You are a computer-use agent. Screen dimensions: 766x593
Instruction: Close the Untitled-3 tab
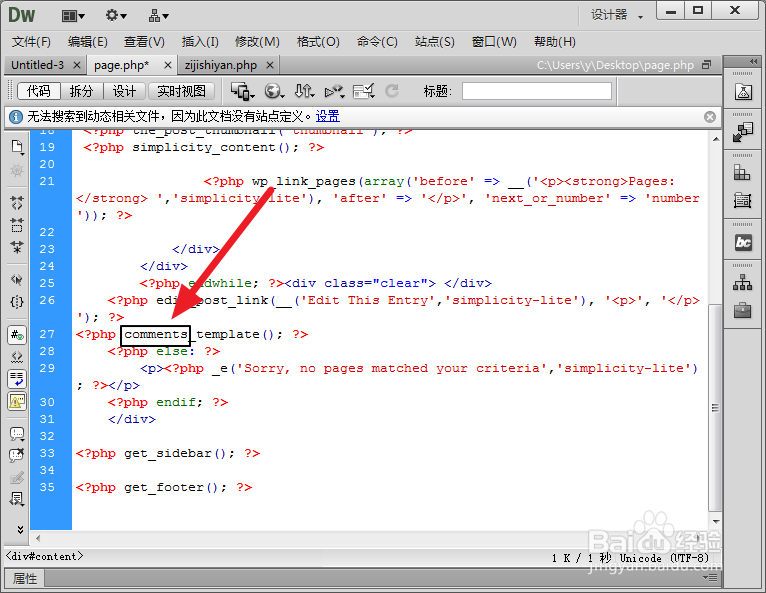pos(77,65)
